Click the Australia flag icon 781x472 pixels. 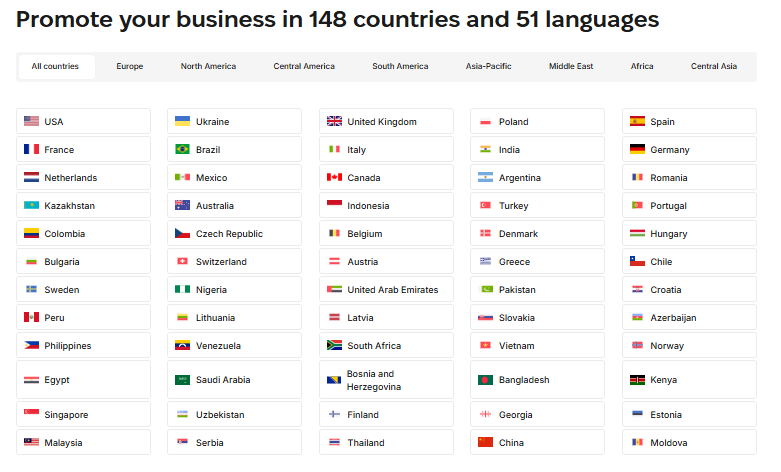pyautogui.click(x=182, y=205)
